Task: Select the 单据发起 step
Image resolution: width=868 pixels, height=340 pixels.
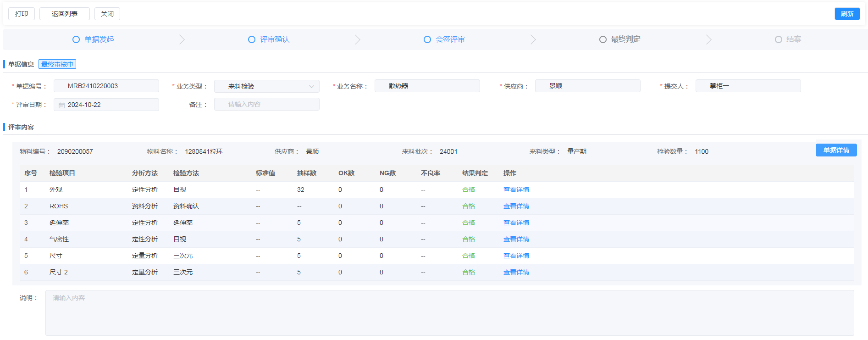Action: pyautogui.click(x=99, y=39)
